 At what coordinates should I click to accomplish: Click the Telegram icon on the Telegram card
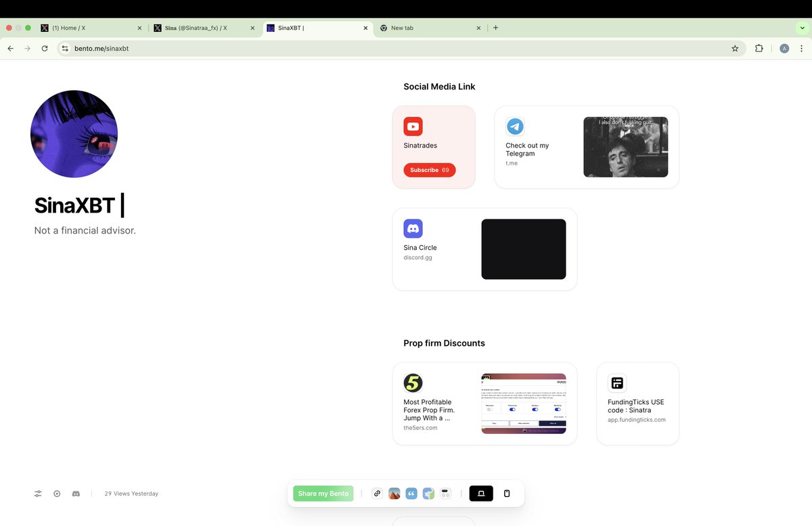515,126
